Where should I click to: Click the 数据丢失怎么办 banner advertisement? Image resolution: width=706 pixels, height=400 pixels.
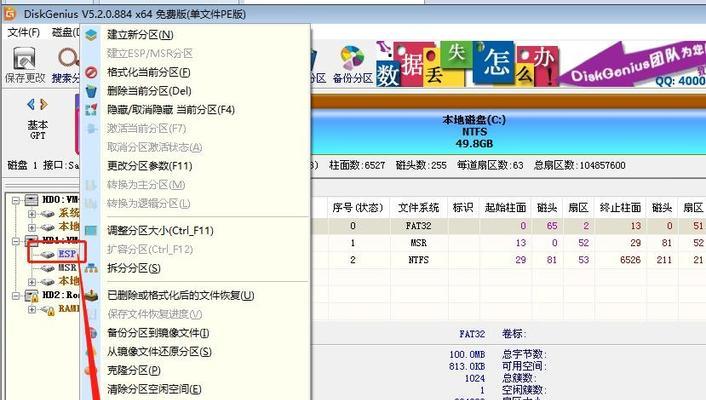540,64
